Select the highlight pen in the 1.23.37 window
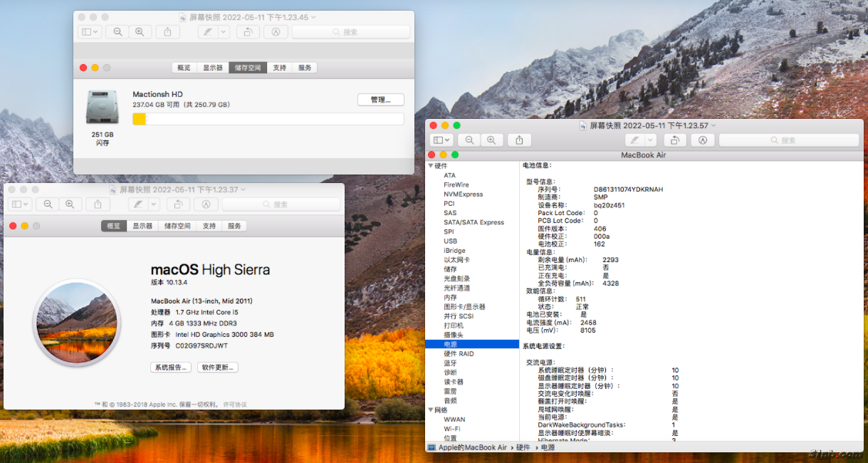 click(138, 204)
